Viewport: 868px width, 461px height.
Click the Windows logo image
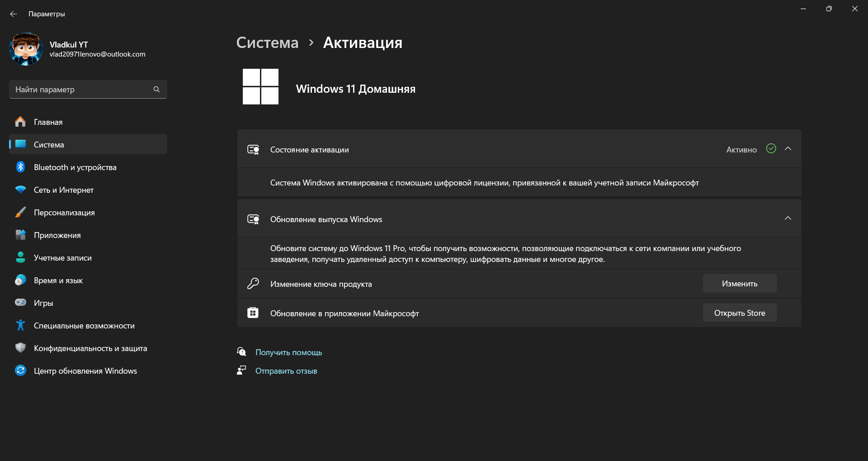point(260,86)
